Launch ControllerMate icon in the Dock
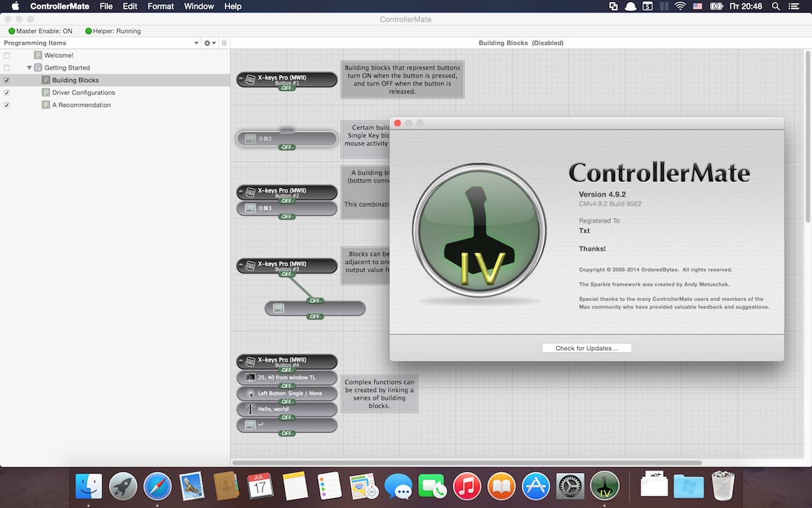The width and height of the screenshot is (812, 508). 604,486
